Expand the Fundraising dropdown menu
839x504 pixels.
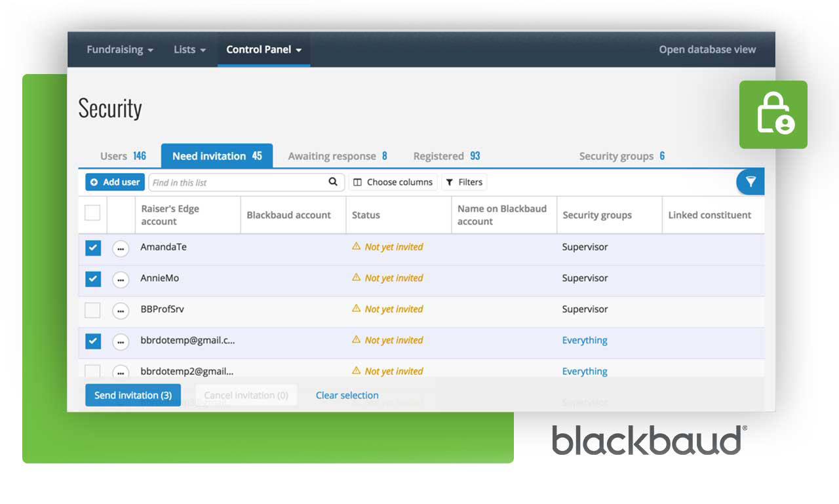click(120, 50)
